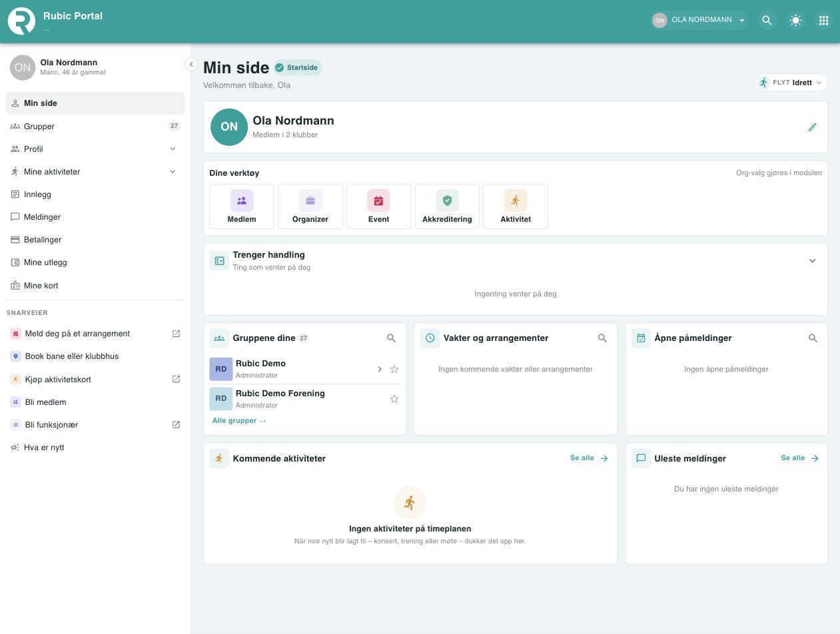Open Meldinger in the sidebar
Screen dimensions: 840x634
95,216
